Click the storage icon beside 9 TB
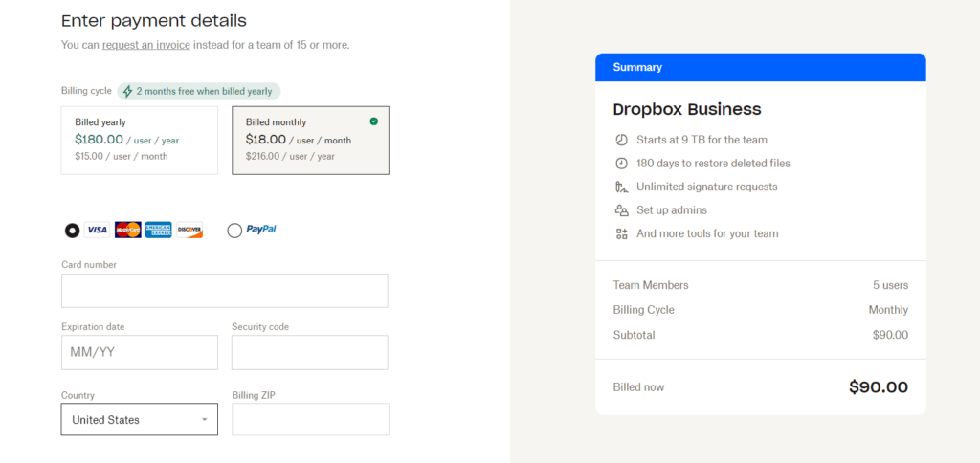The image size is (980, 463). [x=620, y=140]
